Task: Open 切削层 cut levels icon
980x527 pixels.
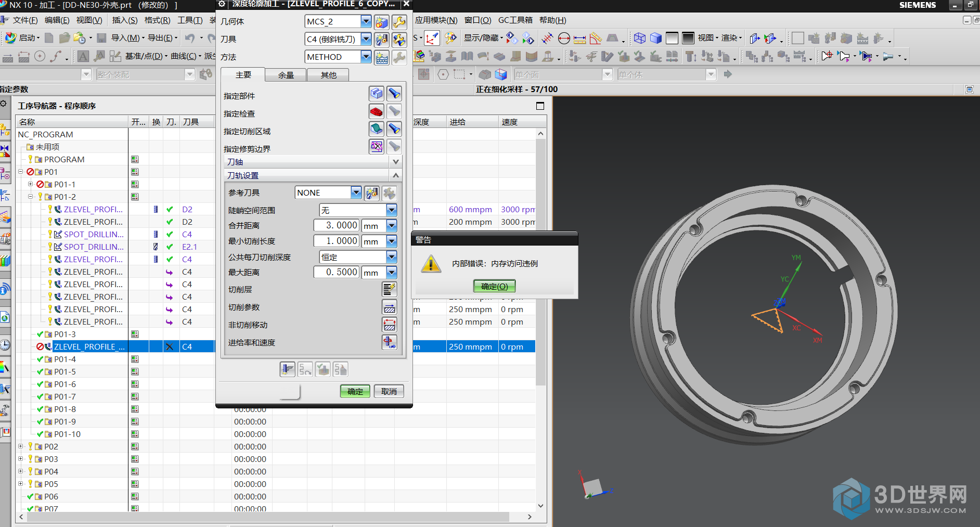Action: tap(389, 289)
